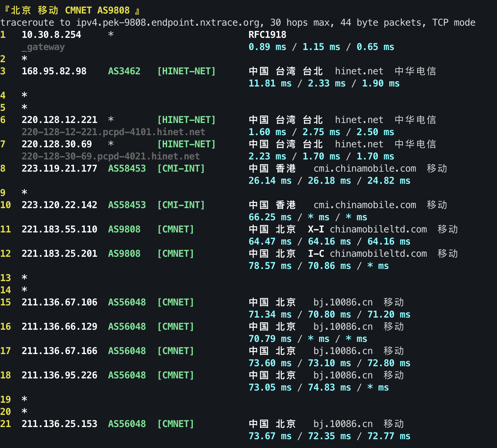
Task: Click IP address 211.136.25.153
Action: [59, 424]
